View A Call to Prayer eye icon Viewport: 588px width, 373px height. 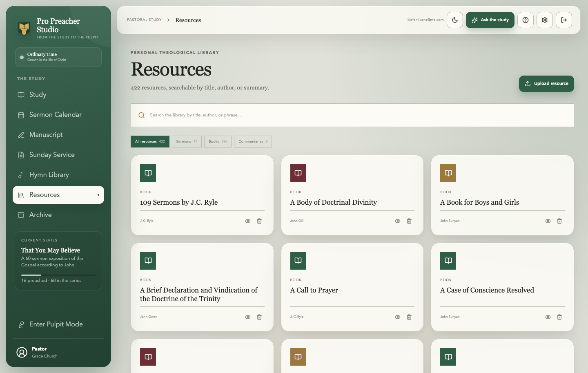pyautogui.click(x=398, y=317)
